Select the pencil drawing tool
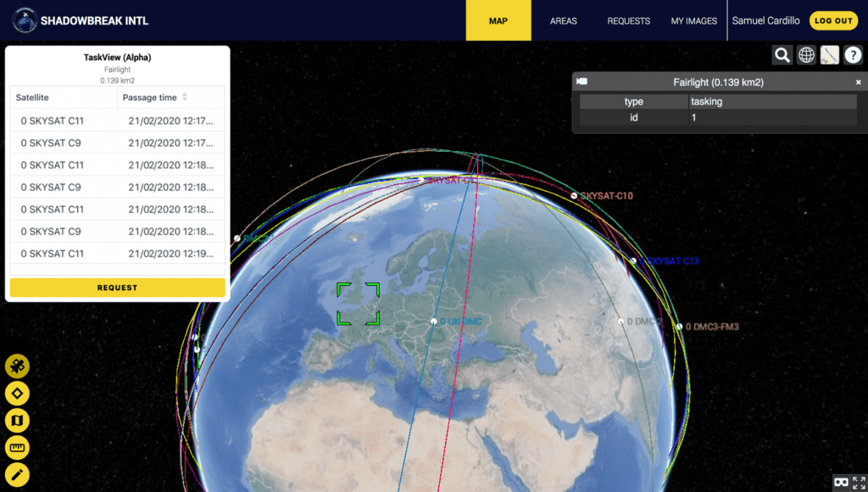 [17, 475]
